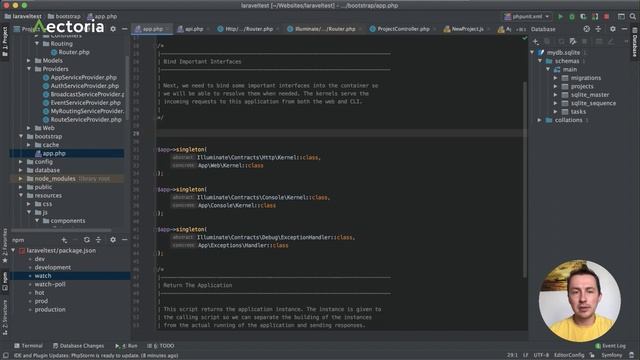
Task: Toggle the 6: TODO tool window button
Action: click(x=160, y=346)
